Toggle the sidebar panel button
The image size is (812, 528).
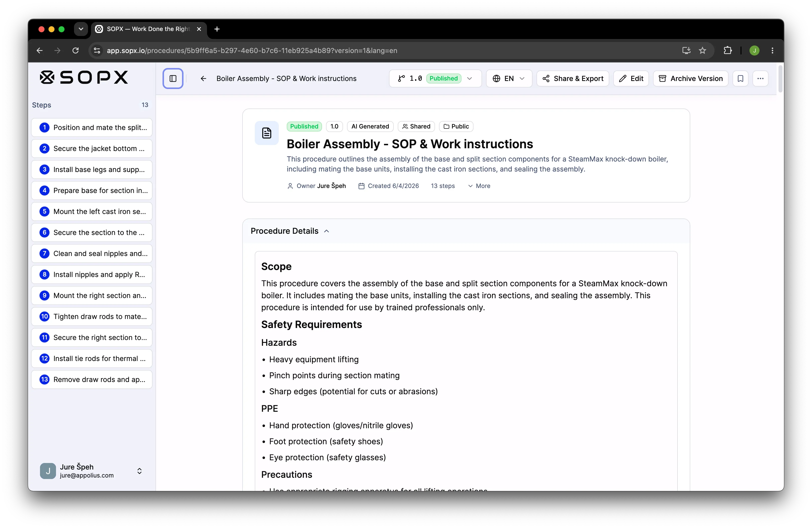point(173,78)
